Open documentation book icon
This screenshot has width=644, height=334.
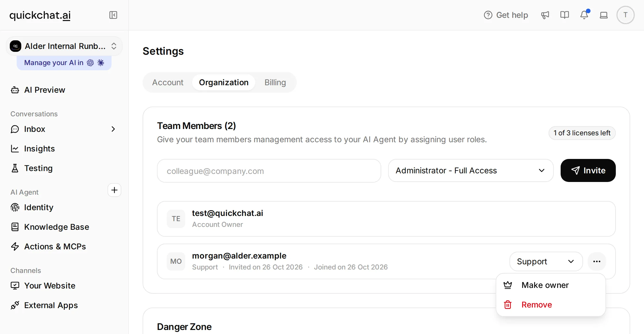(x=565, y=15)
